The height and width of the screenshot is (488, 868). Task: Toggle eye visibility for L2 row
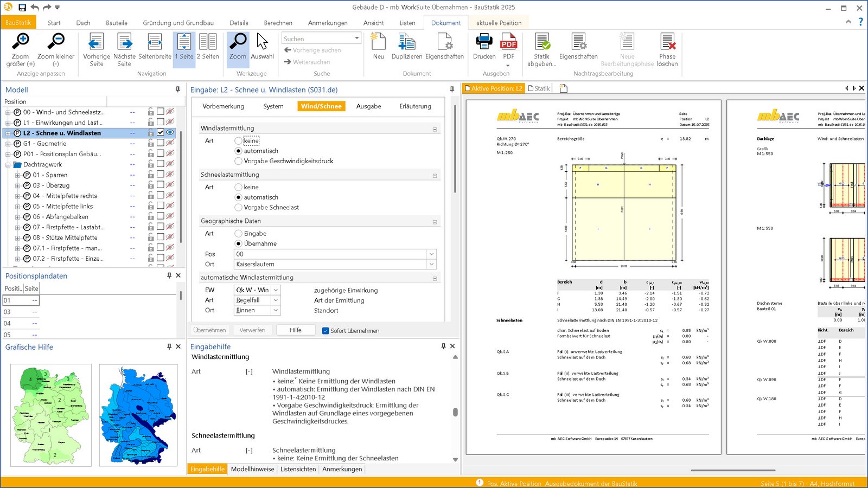(x=170, y=132)
